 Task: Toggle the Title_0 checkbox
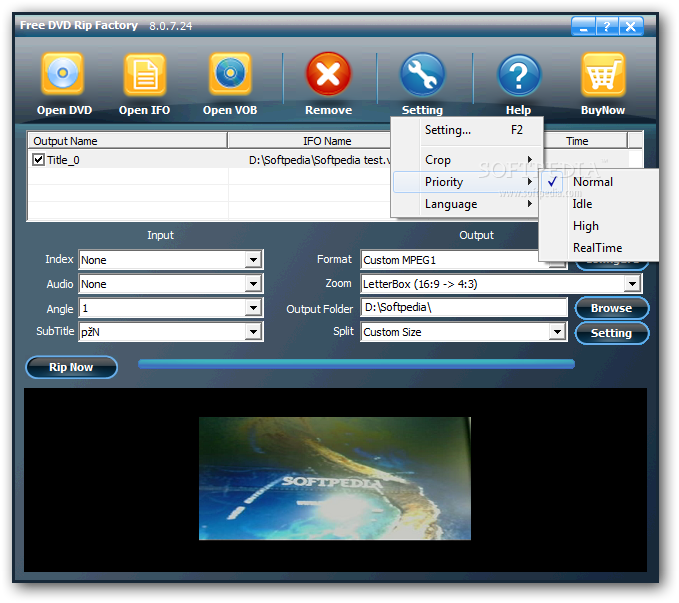[38, 159]
